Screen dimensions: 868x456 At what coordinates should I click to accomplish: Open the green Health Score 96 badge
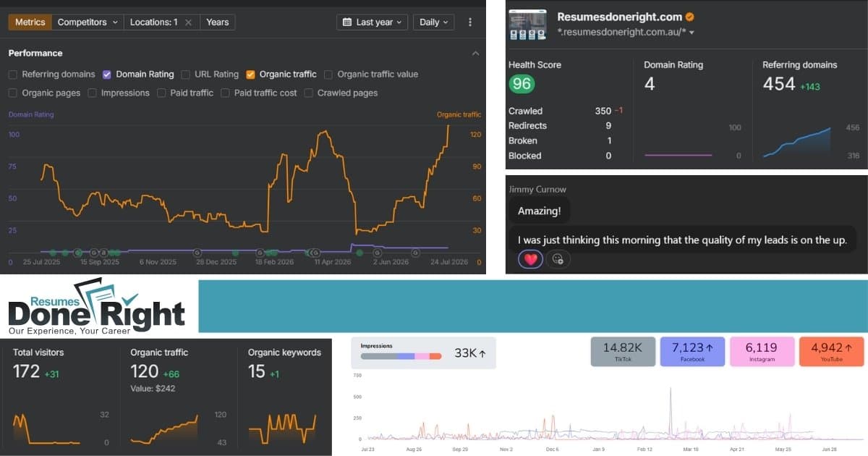[x=522, y=84]
